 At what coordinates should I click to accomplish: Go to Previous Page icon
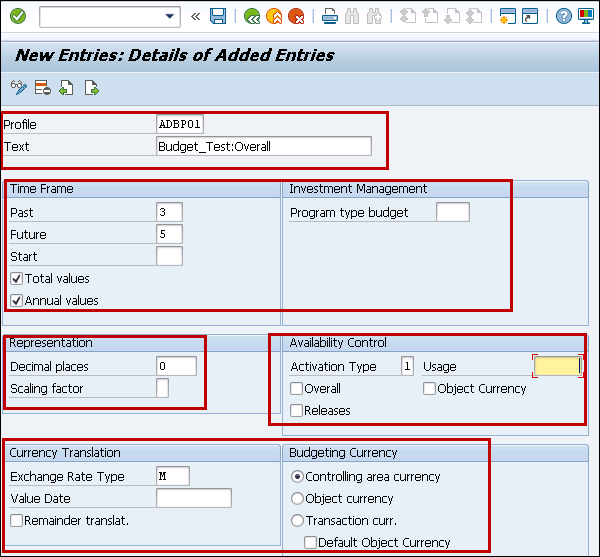[430, 16]
